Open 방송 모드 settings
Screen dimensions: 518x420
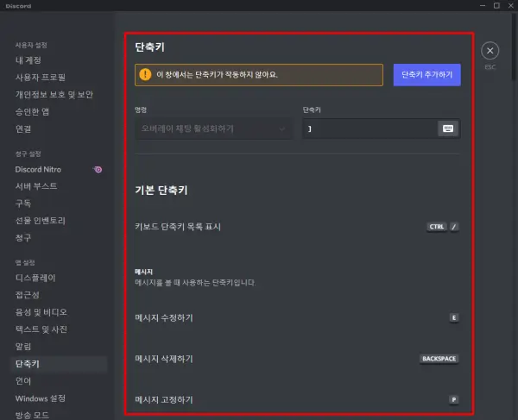click(x=32, y=415)
